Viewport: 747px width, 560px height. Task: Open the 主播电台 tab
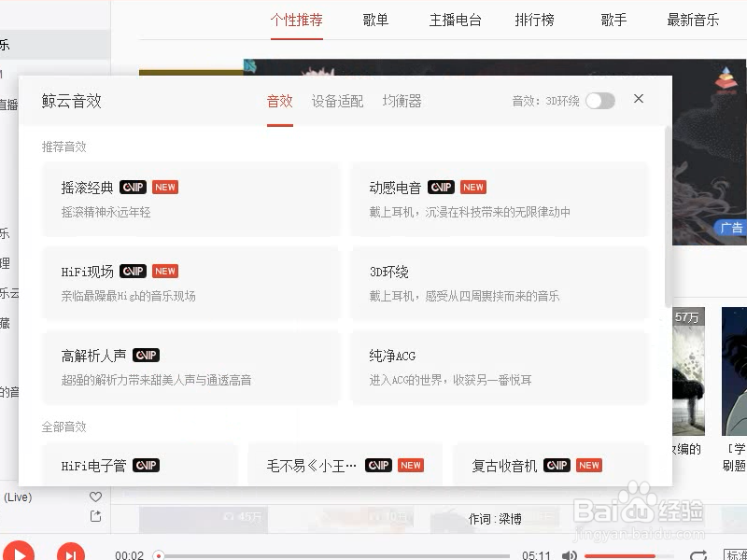(x=455, y=20)
